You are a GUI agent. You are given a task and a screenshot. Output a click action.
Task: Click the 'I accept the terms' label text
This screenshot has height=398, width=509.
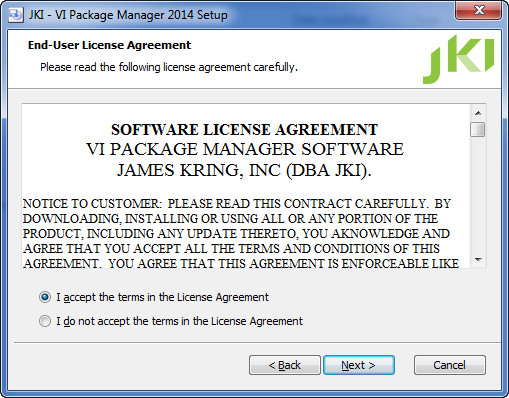tap(162, 297)
